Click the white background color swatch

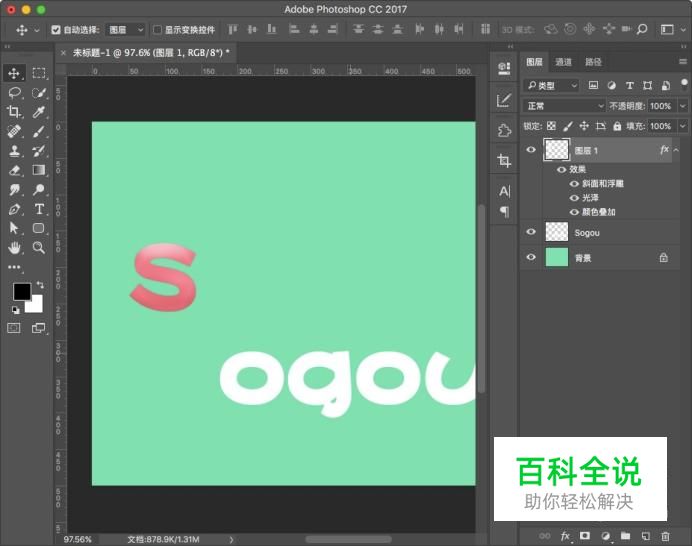[36, 305]
